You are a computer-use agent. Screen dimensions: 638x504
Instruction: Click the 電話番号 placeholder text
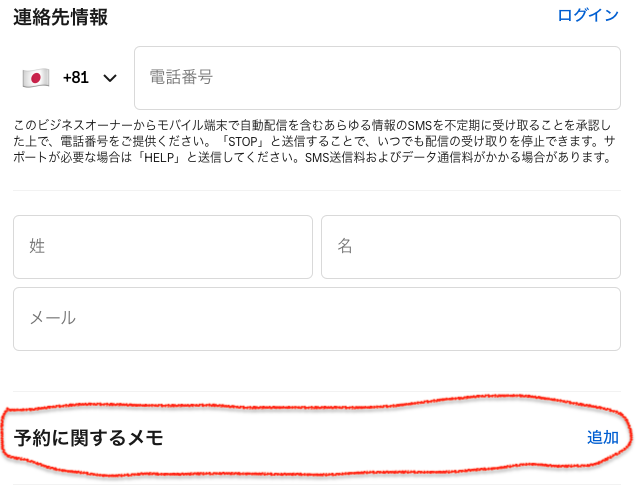coord(181,77)
